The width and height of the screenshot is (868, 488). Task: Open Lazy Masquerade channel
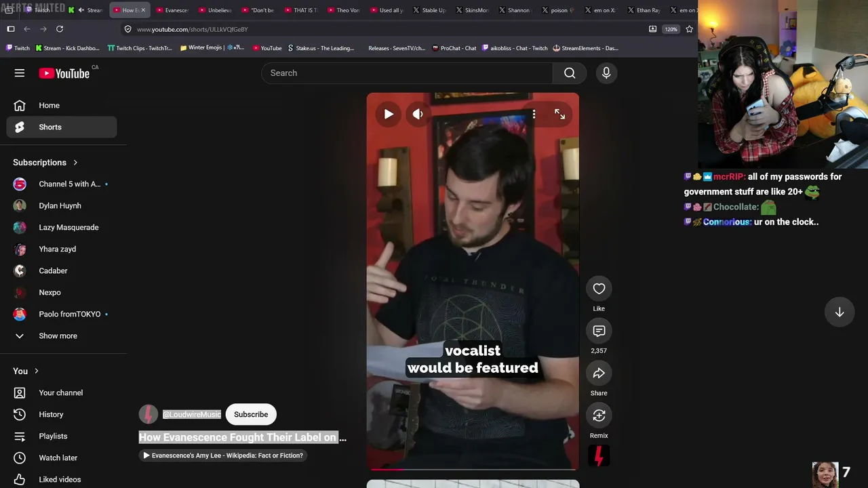62,228
